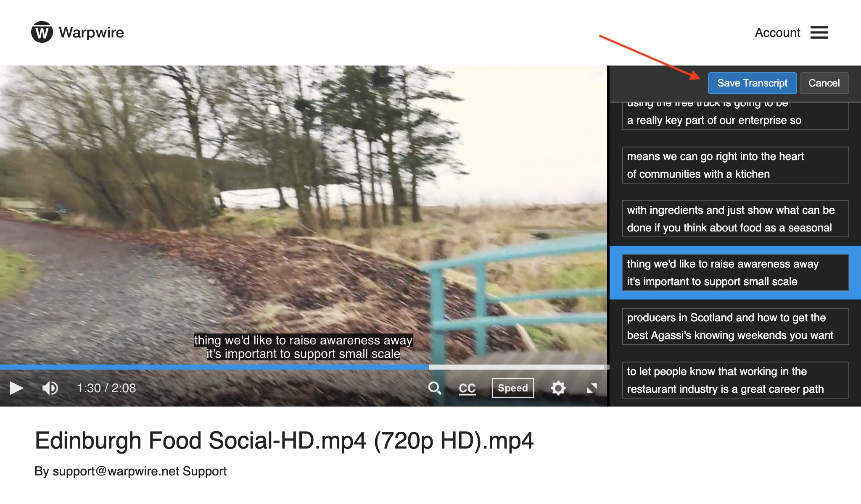861x504 pixels.
Task: Select the highlighted "thing we'd like" caption box
Action: point(735,273)
